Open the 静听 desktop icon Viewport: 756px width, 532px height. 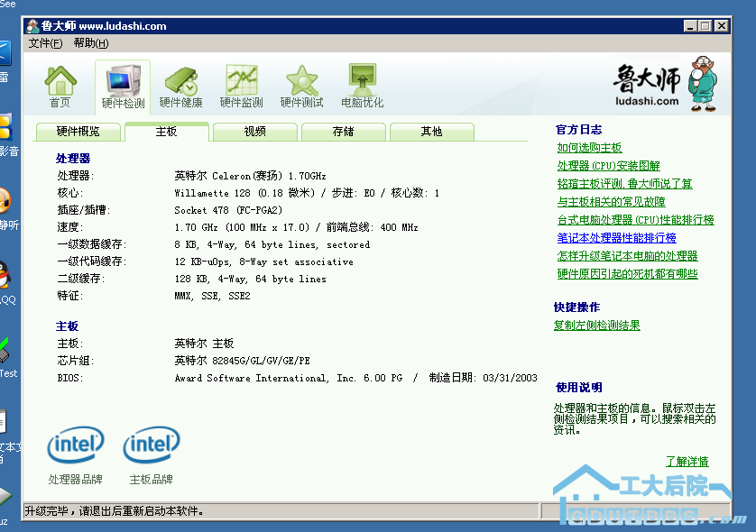(x=5, y=201)
